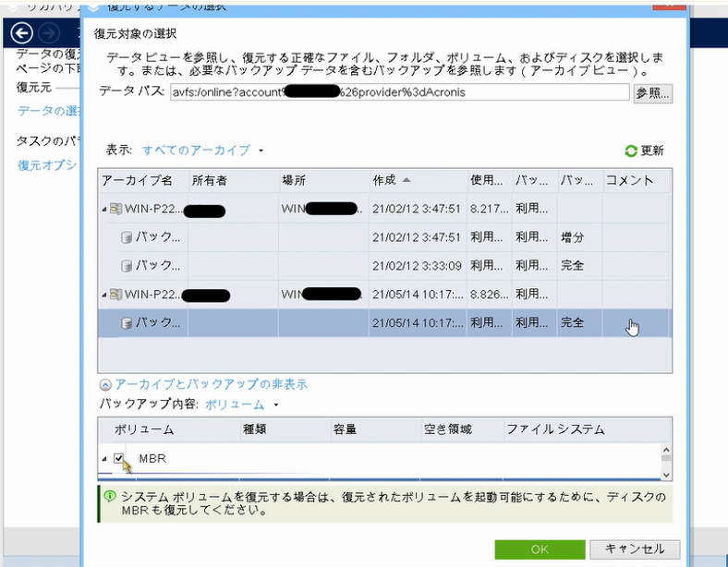This screenshot has height=567, width=728.
Task: Click the ファイル システム column header
Action: click(x=587, y=429)
